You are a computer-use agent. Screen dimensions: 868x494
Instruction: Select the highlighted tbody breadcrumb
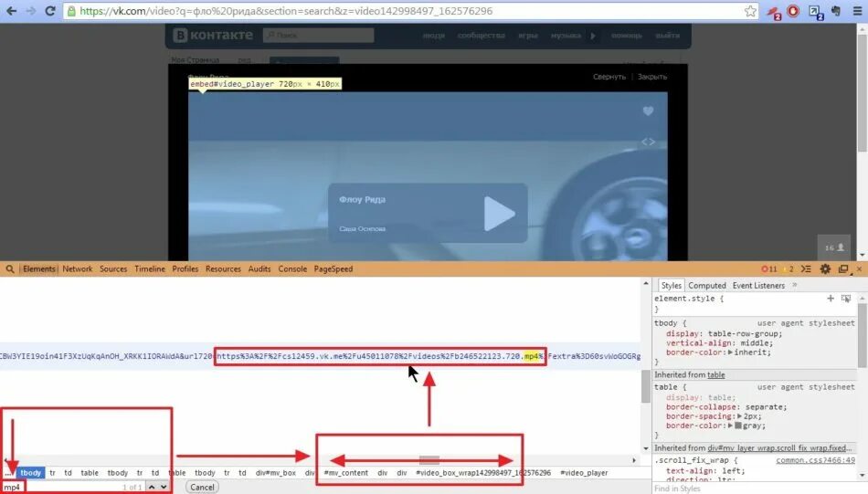coord(30,473)
